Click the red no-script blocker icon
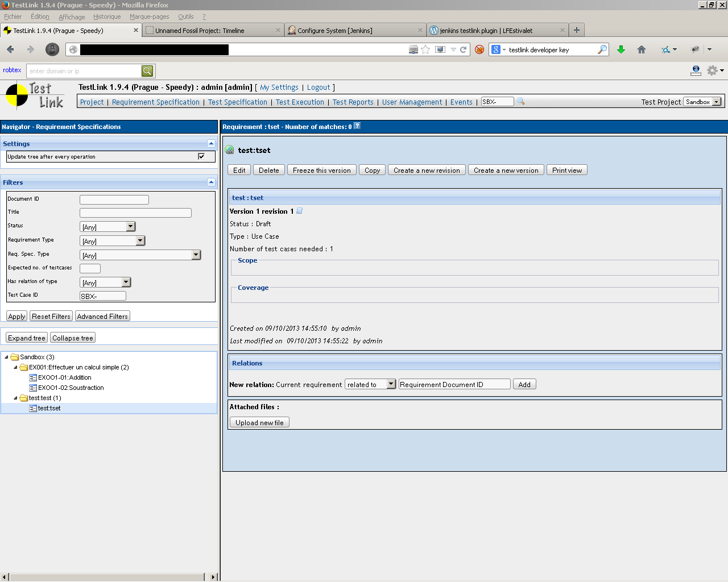This screenshot has height=582, width=728. [x=479, y=49]
